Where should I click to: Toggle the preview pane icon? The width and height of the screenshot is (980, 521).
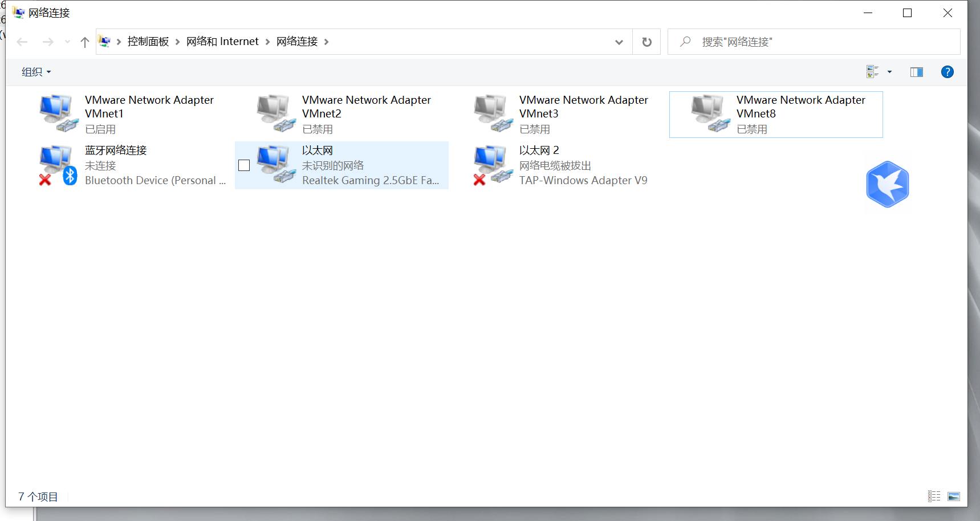[x=917, y=72]
